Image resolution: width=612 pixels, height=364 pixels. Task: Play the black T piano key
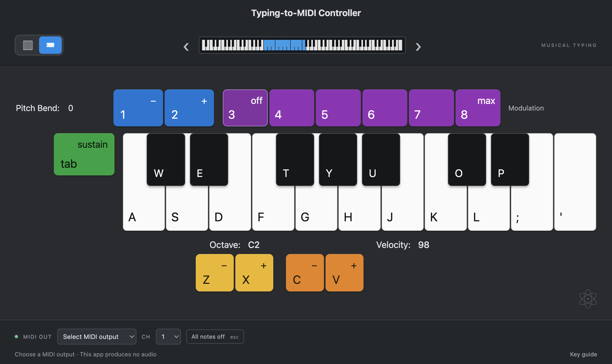(295, 160)
